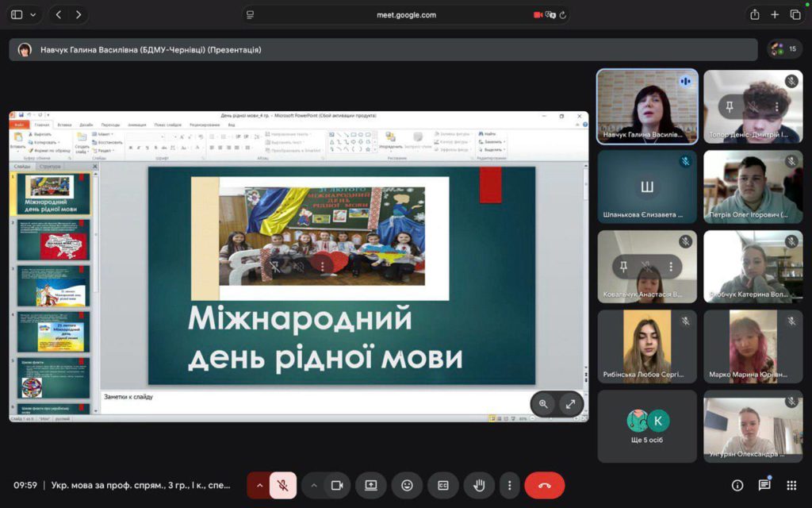The width and height of the screenshot is (812, 508).
Task: Click Safari's Share icon in toolbar
Action: [754, 14]
